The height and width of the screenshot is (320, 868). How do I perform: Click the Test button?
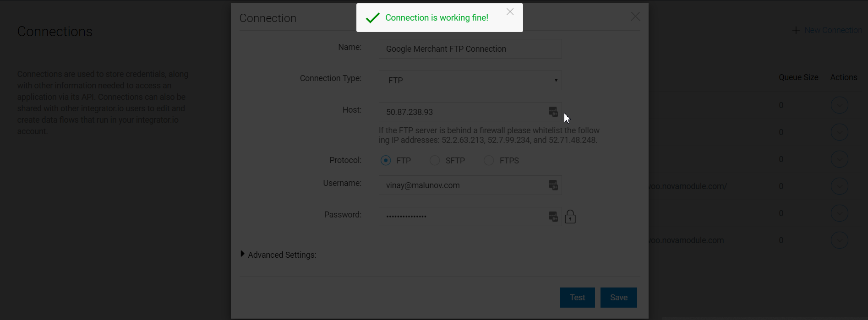[577, 298]
